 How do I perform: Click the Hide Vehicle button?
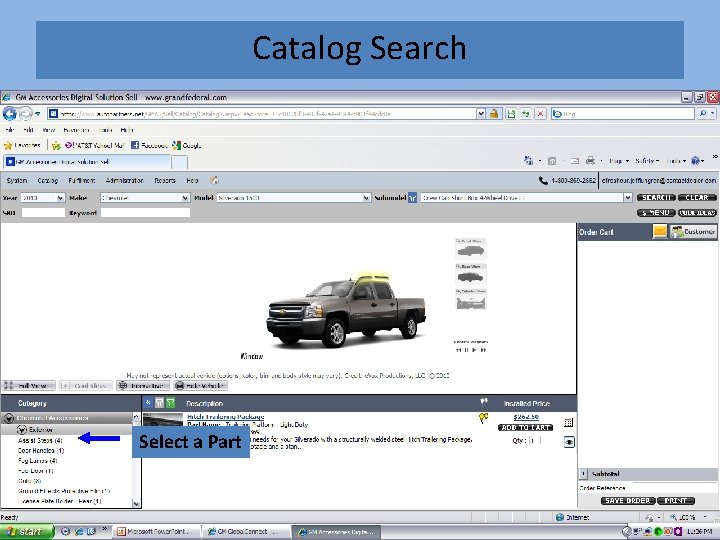pyautogui.click(x=201, y=386)
